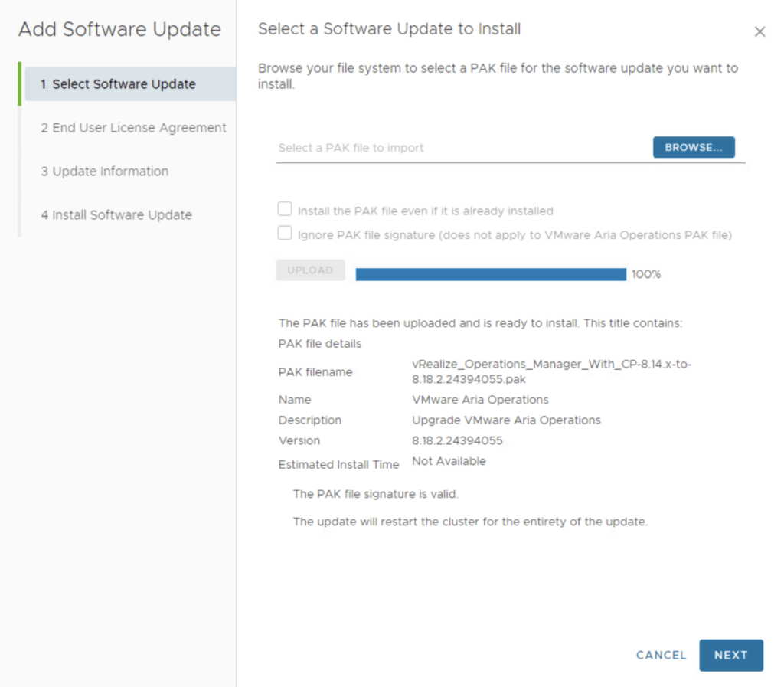Click the blue upload progress bar
Image resolution: width=784 pixels, height=687 pixels.
pyautogui.click(x=491, y=274)
